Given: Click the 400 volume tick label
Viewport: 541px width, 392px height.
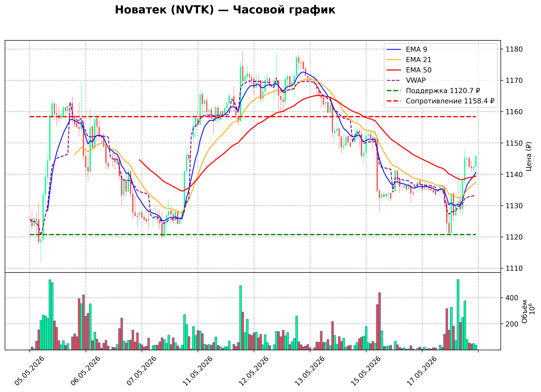Looking at the screenshot, I should tap(512, 298).
